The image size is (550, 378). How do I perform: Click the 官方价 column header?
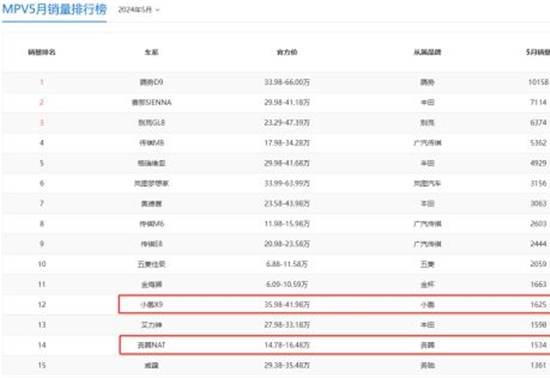click(287, 52)
